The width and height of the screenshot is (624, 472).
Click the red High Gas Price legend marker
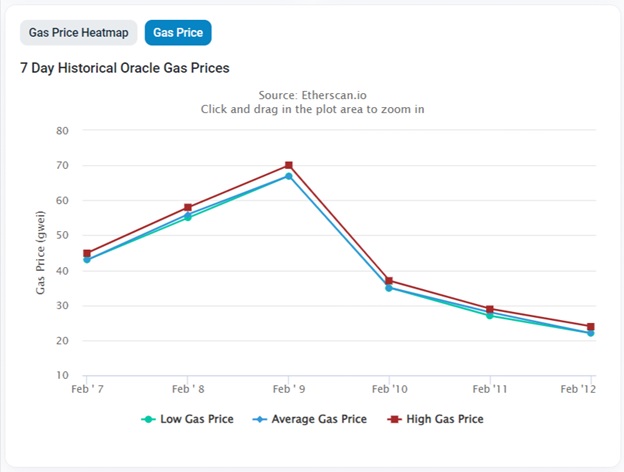[394, 419]
